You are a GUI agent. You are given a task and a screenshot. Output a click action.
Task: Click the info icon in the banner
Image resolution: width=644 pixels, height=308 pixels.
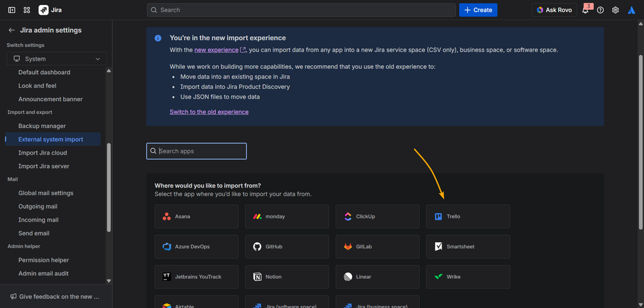coord(158,38)
